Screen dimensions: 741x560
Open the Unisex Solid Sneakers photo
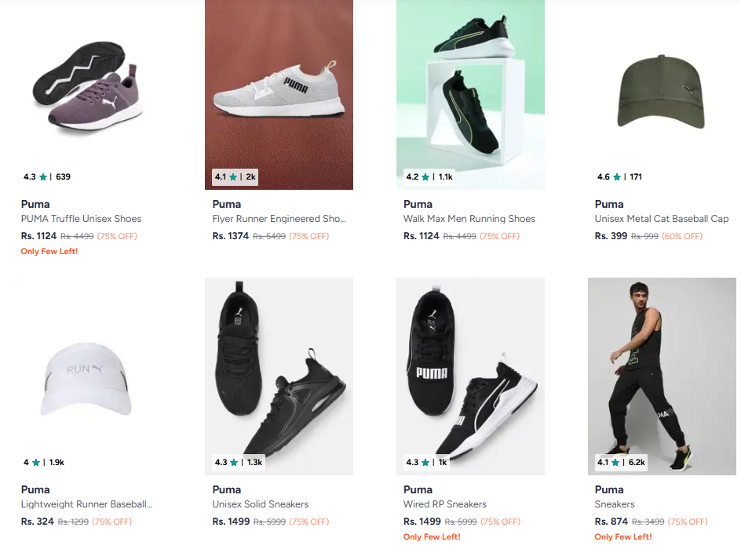tap(279, 369)
